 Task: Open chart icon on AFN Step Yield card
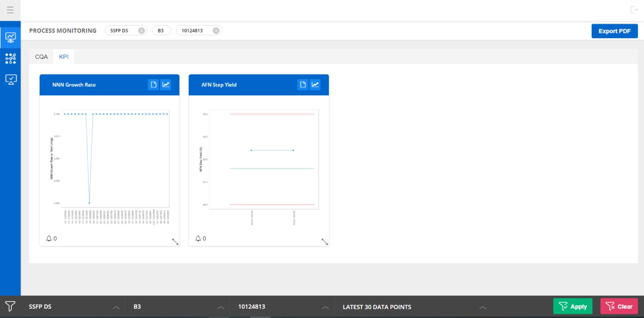coord(315,84)
